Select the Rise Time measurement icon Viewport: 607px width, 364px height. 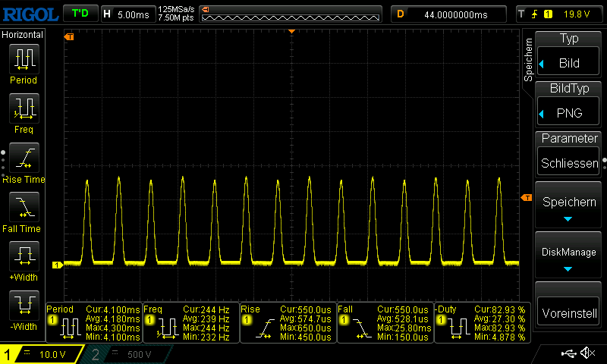[24, 158]
